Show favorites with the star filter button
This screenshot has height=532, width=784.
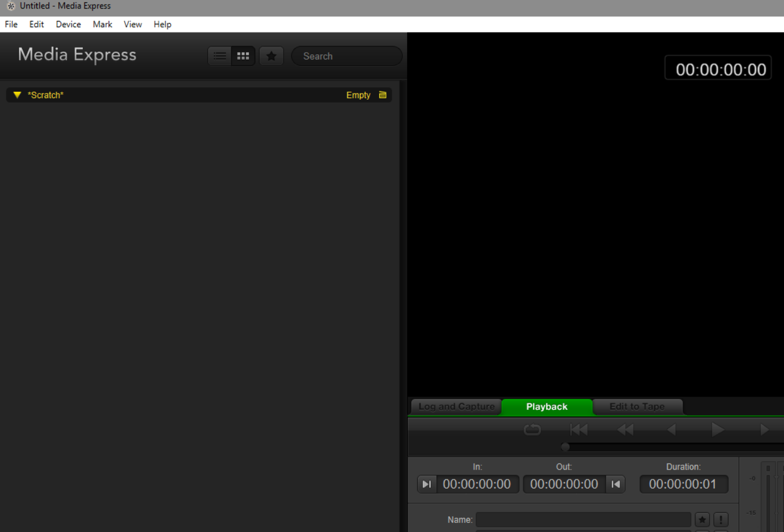tap(271, 56)
